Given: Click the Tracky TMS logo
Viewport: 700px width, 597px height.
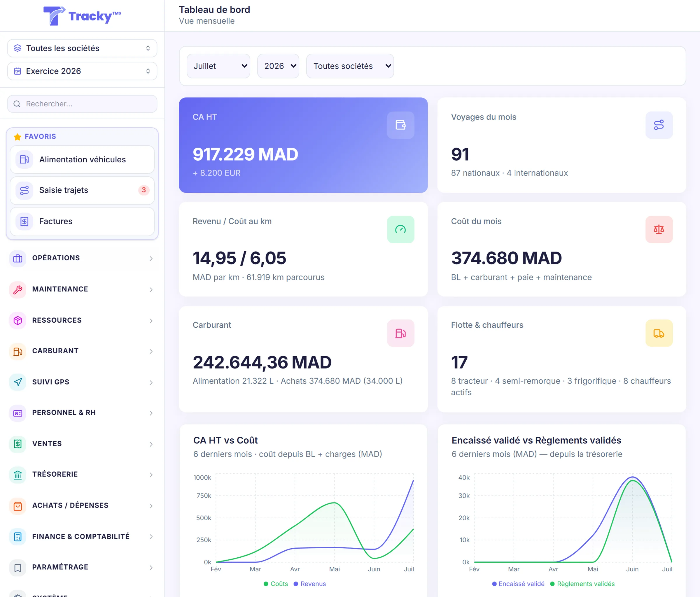Looking at the screenshot, I should (82, 16).
